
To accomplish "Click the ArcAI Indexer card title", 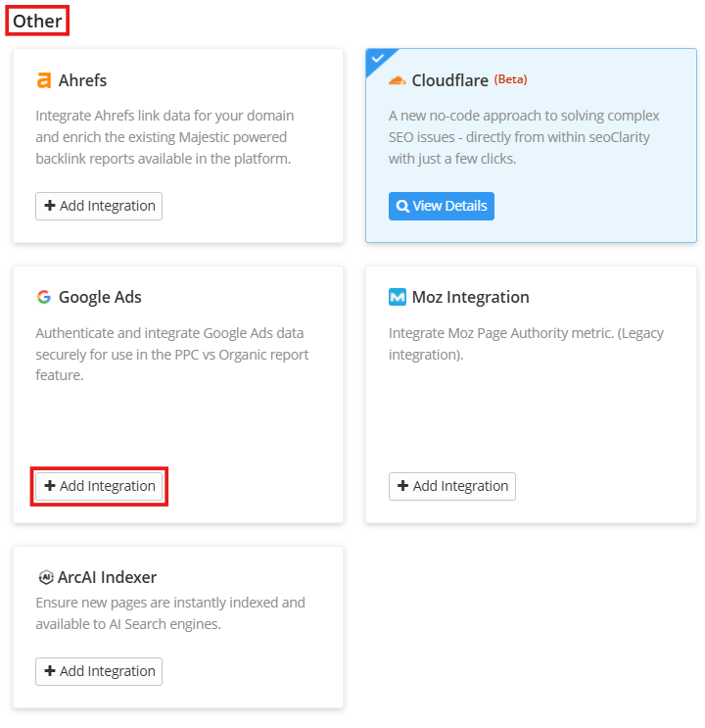I will coord(107,577).
